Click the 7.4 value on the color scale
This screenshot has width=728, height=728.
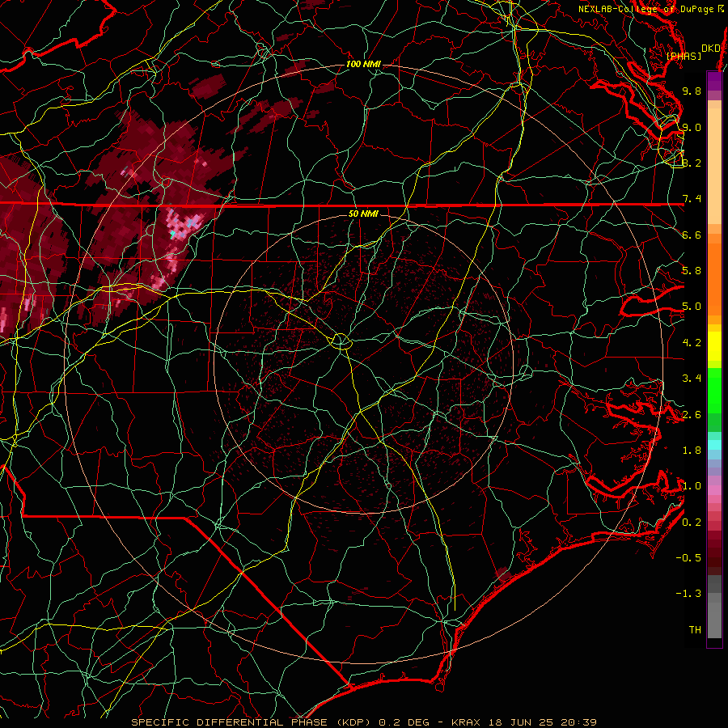point(692,199)
